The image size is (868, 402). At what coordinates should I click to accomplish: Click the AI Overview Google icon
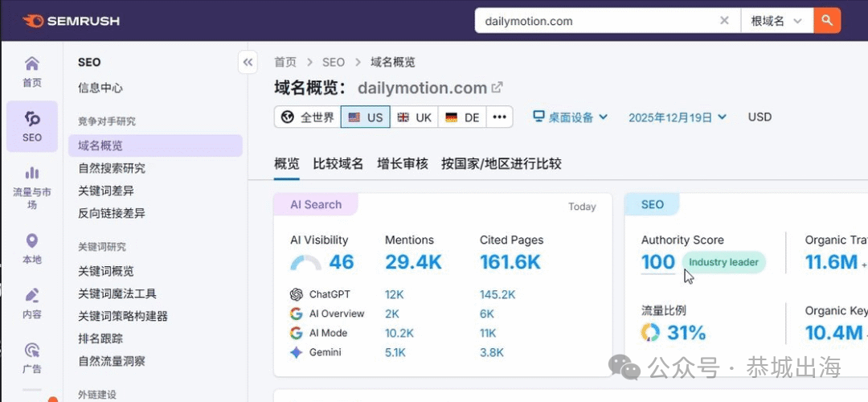(x=296, y=314)
